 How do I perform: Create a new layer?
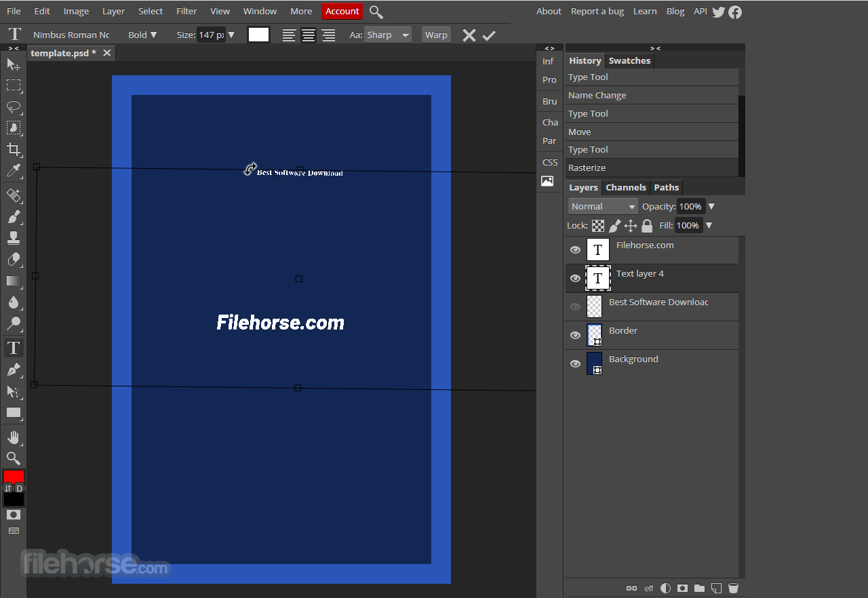716,589
